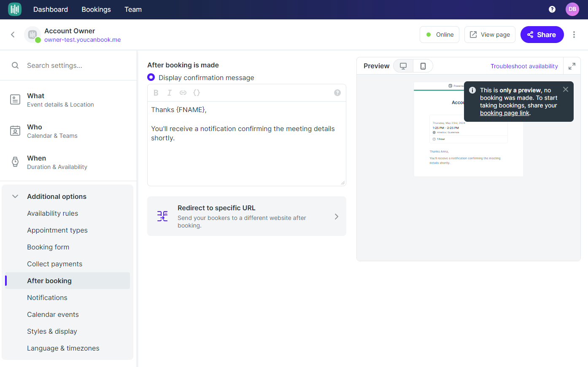588x367 pixels.
Task: Switch preview to desktop view
Action: pyautogui.click(x=403, y=66)
